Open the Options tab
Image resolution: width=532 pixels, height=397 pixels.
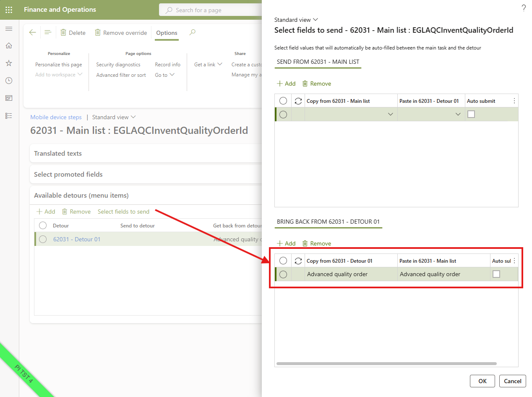point(167,33)
